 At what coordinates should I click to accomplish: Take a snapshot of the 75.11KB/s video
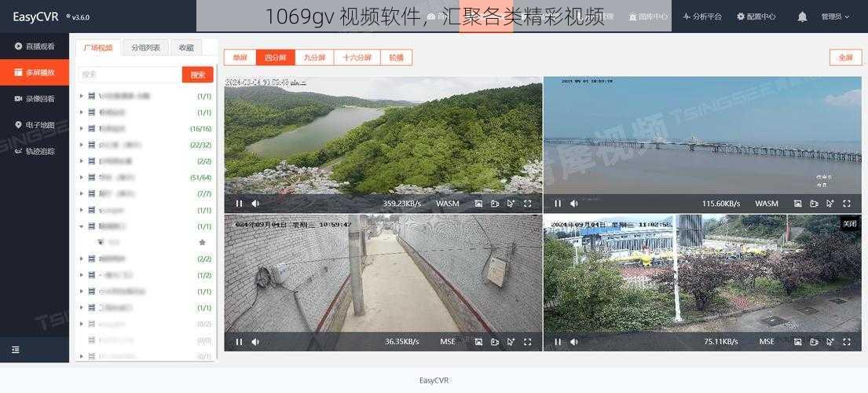coord(798,342)
